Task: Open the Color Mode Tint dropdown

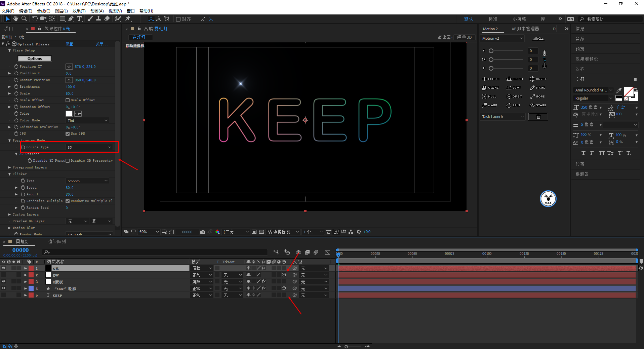Action: coord(87,120)
